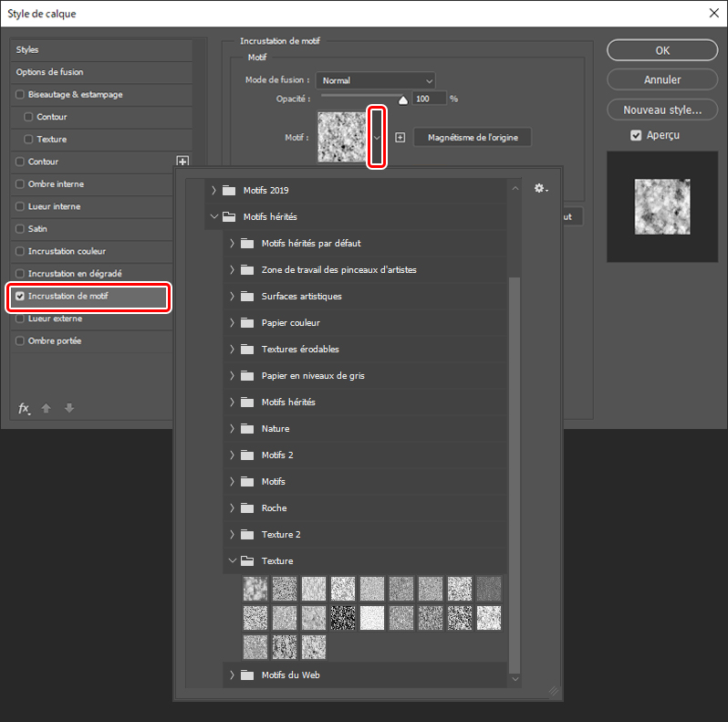The image size is (728, 722).
Task: Enable the Aperçu preview checkbox
Action: 636,135
